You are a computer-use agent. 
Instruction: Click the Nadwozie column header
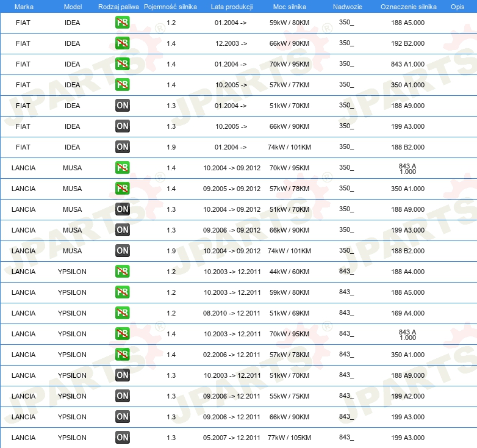(348, 7)
